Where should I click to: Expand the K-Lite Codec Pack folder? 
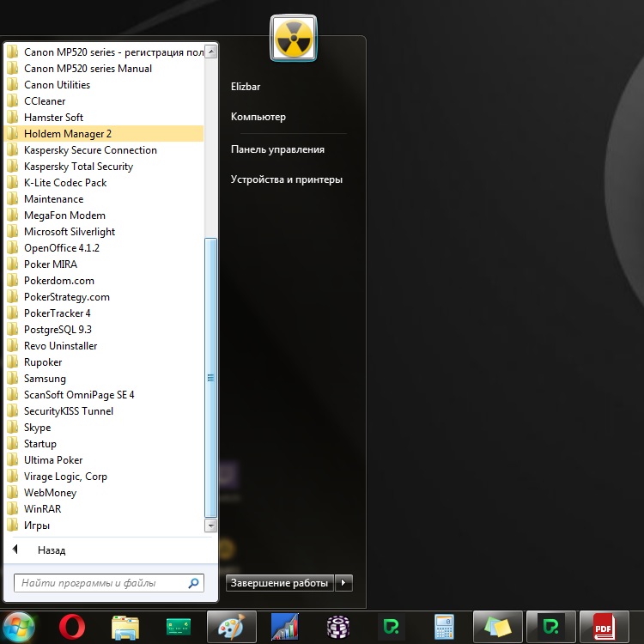pos(104,182)
